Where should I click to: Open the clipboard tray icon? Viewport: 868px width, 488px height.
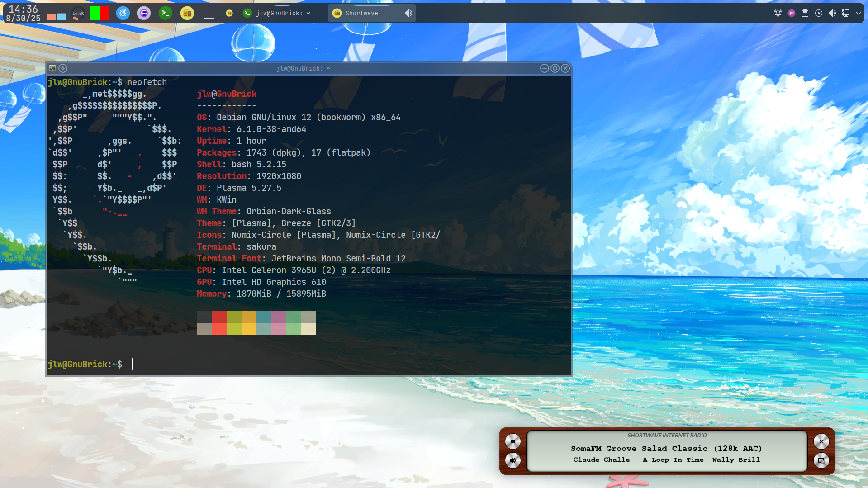[805, 13]
